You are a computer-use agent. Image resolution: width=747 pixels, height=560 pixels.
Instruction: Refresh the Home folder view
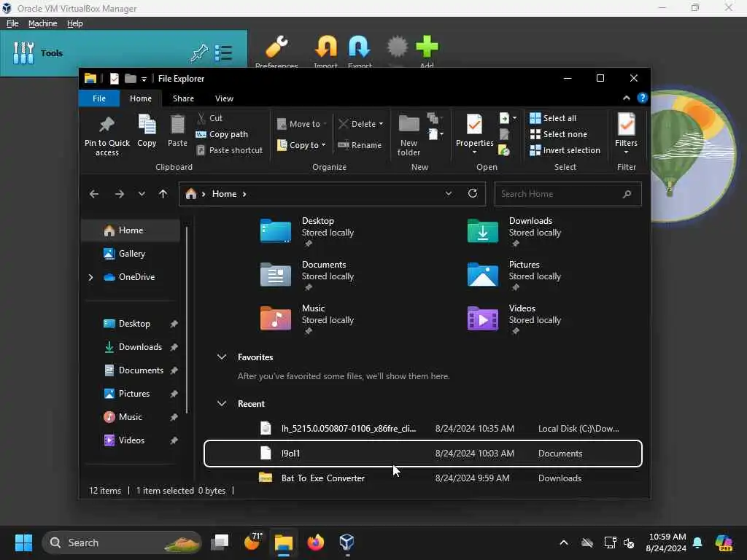point(473,193)
